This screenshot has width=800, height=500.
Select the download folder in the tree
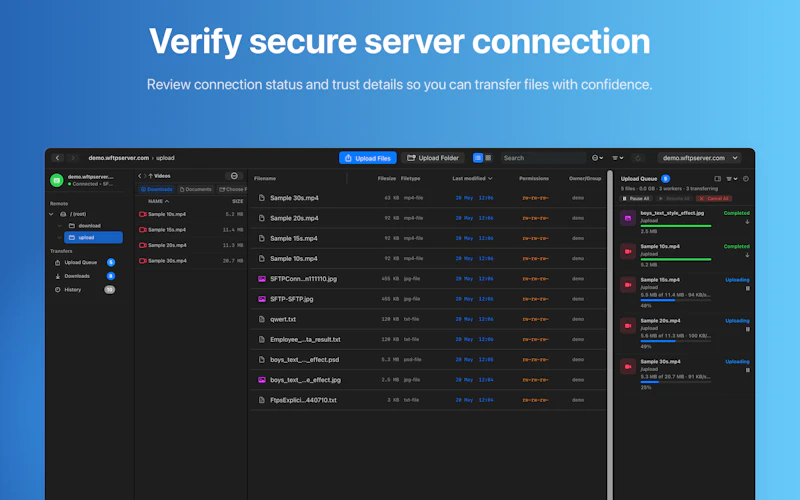pos(90,226)
